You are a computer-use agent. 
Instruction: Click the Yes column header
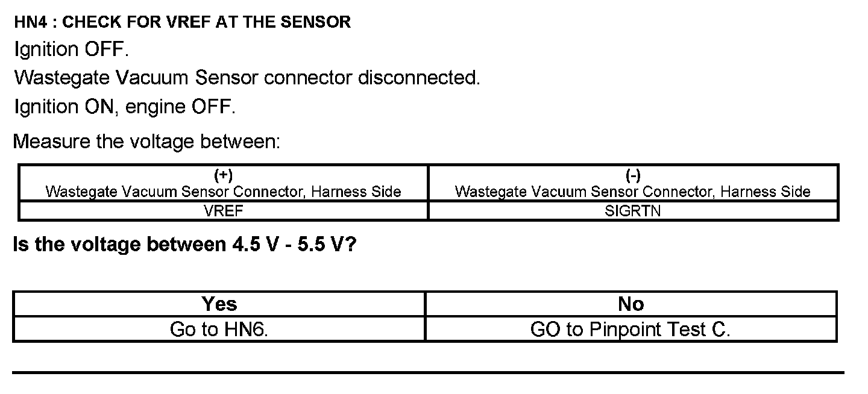[219, 304]
